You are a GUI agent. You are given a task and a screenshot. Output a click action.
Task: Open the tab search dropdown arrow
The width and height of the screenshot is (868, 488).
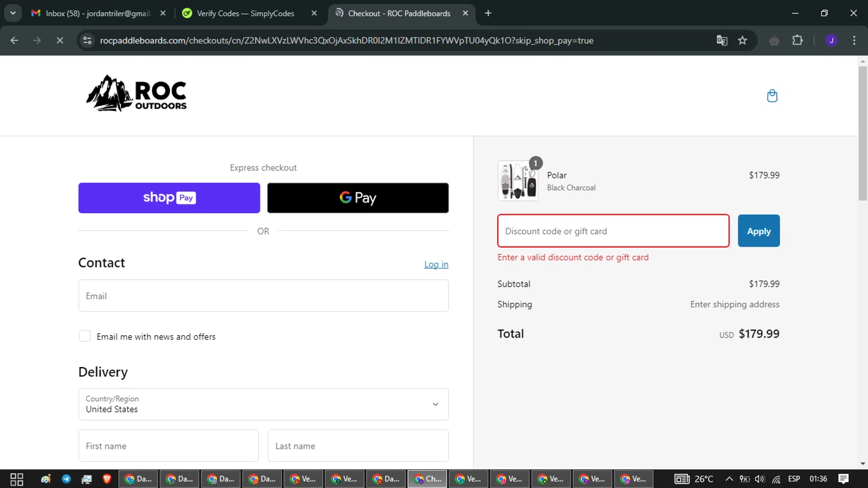(x=13, y=13)
